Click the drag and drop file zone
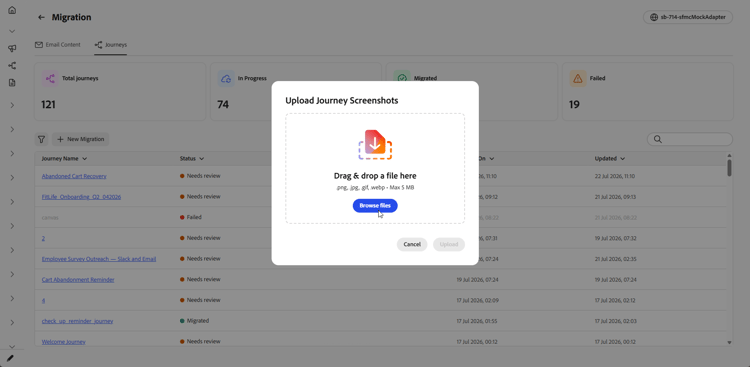The height and width of the screenshot is (367, 750). pos(375,168)
